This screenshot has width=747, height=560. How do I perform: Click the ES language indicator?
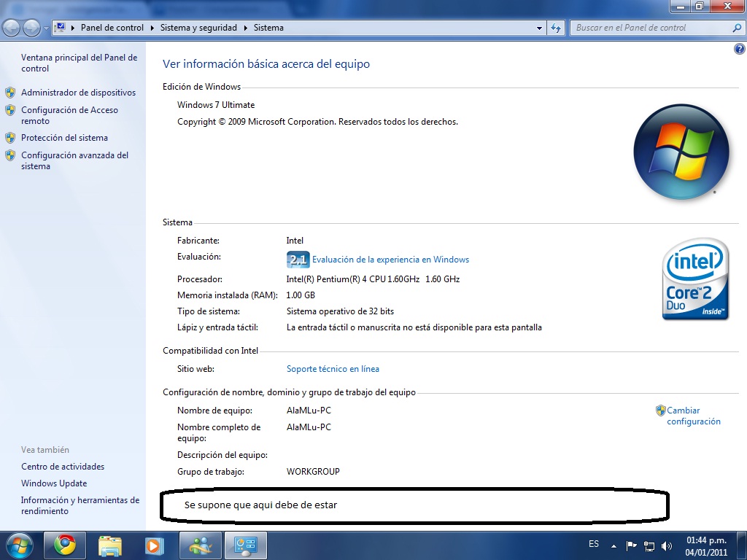(x=594, y=544)
